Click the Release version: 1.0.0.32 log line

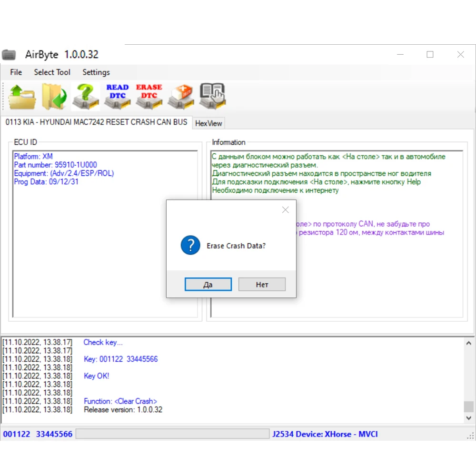[123, 410]
